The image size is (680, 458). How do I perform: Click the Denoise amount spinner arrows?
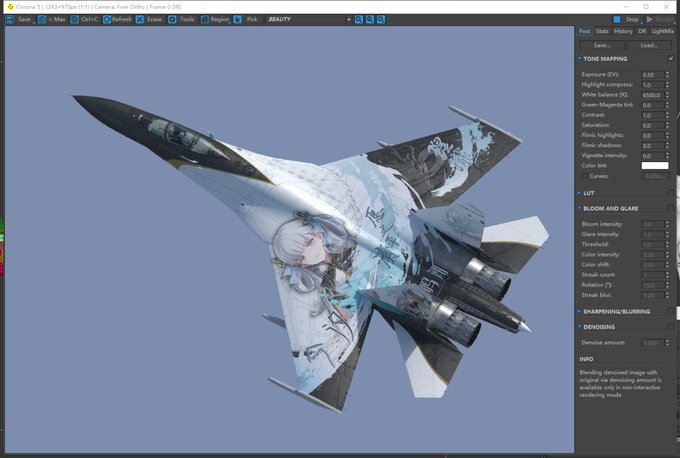pyautogui.click(x=667, y=343)
